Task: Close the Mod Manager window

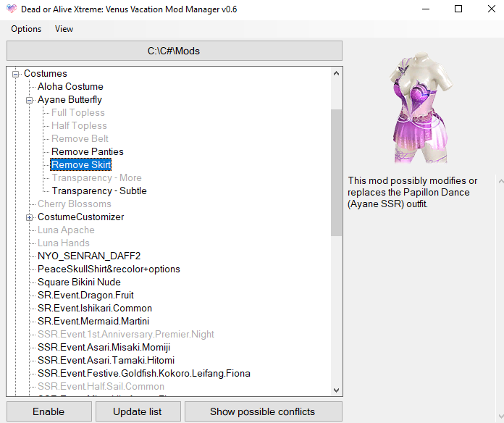Action: [492, 9]
